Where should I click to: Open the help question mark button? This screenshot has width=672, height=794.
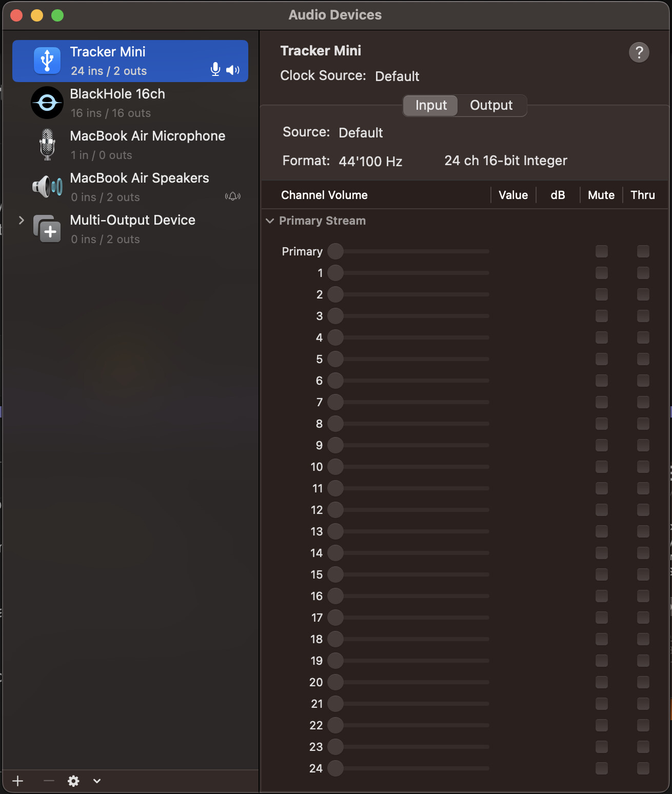639,52
